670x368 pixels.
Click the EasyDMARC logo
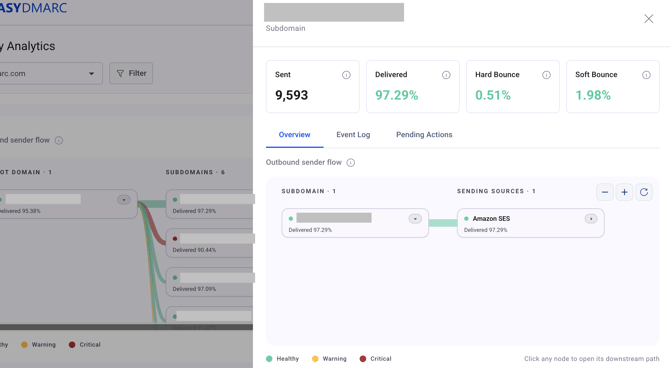(x=33, y=8)
